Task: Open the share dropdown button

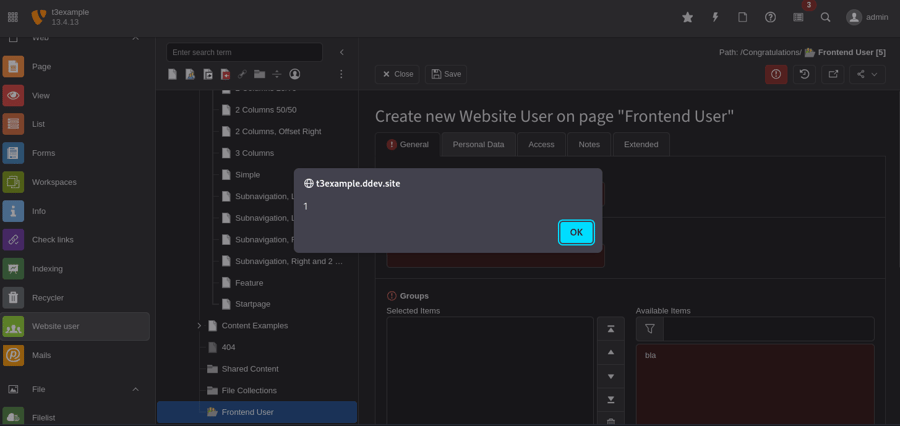Action: tap(866, 74)
